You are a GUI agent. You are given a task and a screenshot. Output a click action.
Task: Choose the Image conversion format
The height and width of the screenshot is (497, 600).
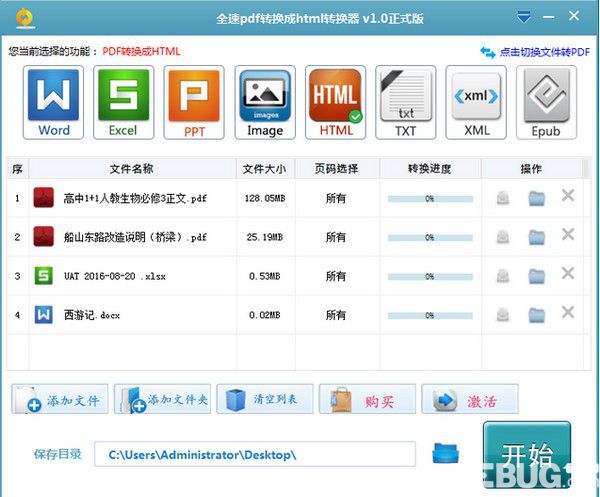[265, 103]
